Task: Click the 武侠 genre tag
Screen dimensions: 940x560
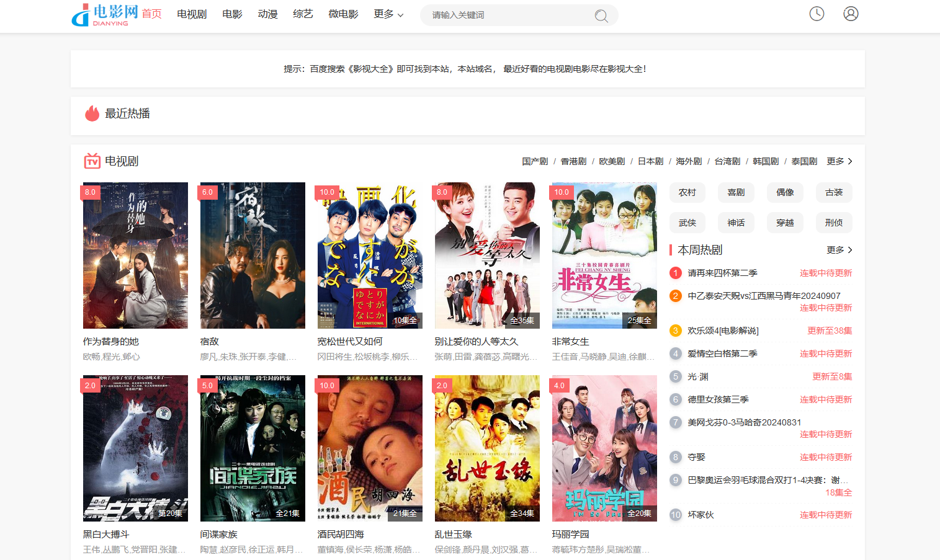Action: pos(687,223)
